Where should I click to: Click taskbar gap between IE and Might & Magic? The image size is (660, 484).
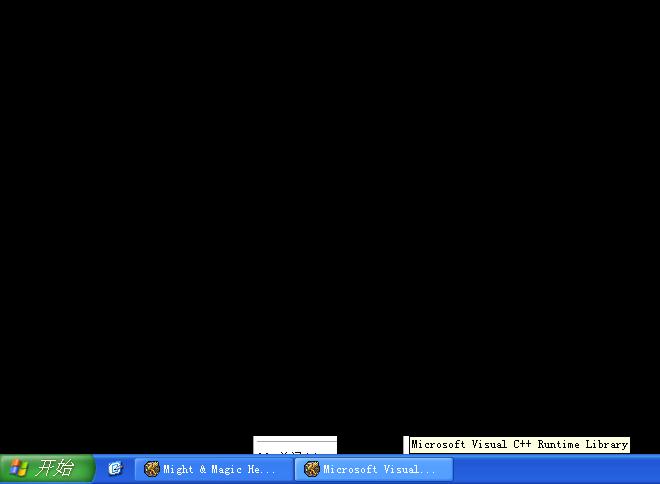(x=130, y=469)
